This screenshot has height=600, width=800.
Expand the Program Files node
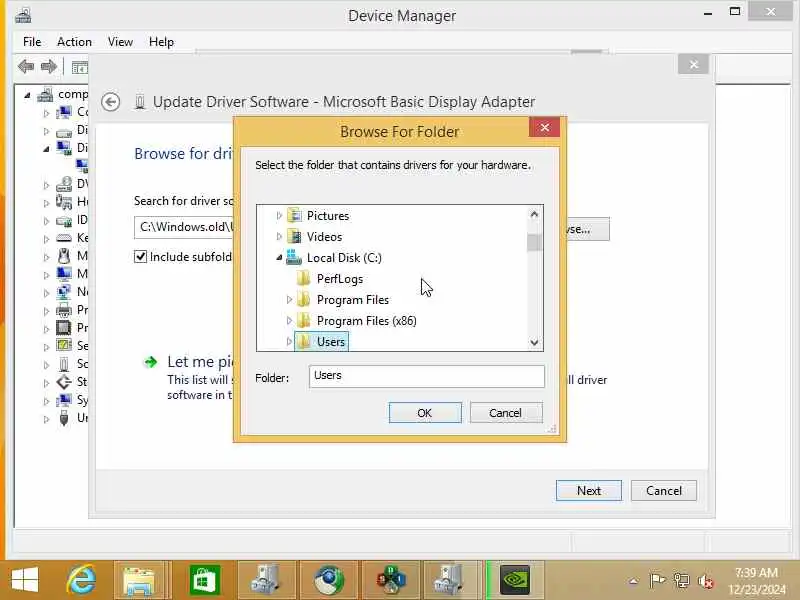(289, 299)
